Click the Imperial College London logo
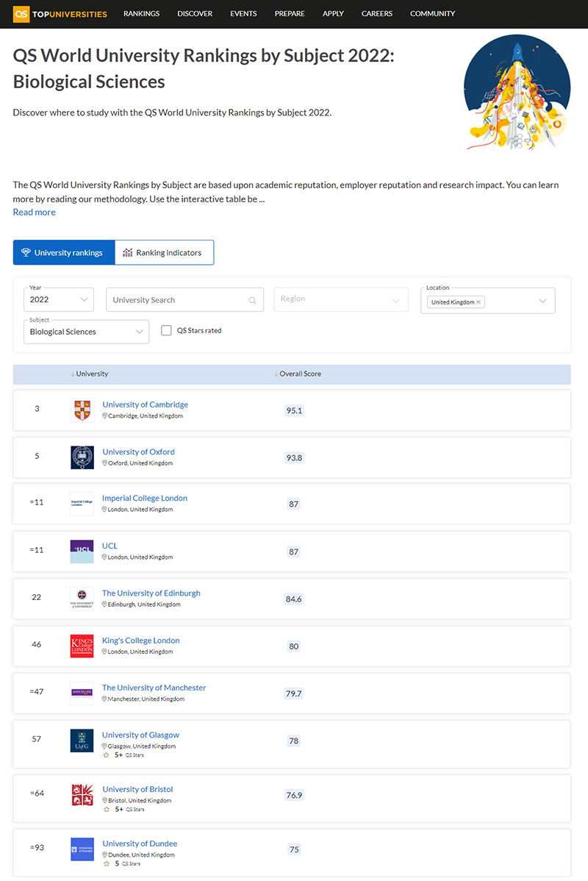Screen dimensions: 588x881 pos(82,504)
